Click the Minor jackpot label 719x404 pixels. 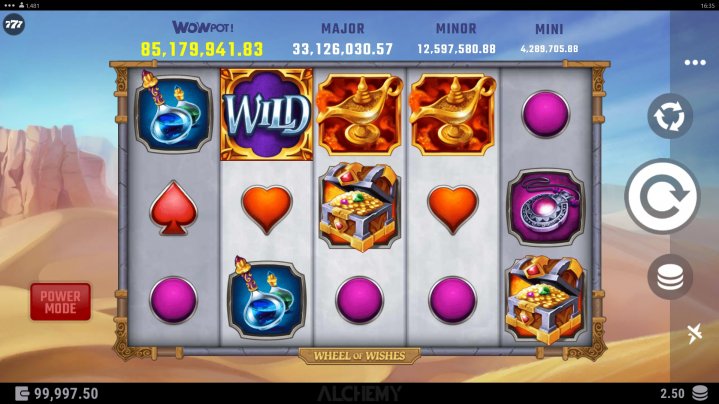click(456, 28)
